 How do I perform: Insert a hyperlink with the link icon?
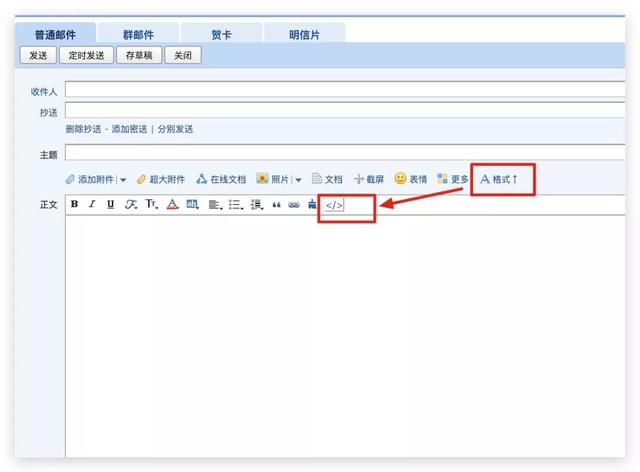[x=294, y=204]
